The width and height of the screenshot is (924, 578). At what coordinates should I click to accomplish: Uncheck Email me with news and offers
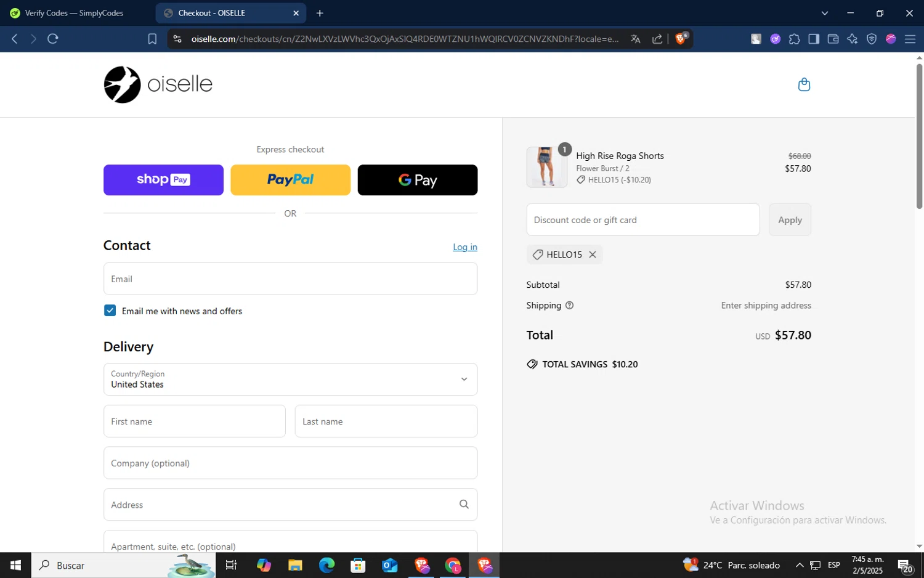tap(110, 311)
